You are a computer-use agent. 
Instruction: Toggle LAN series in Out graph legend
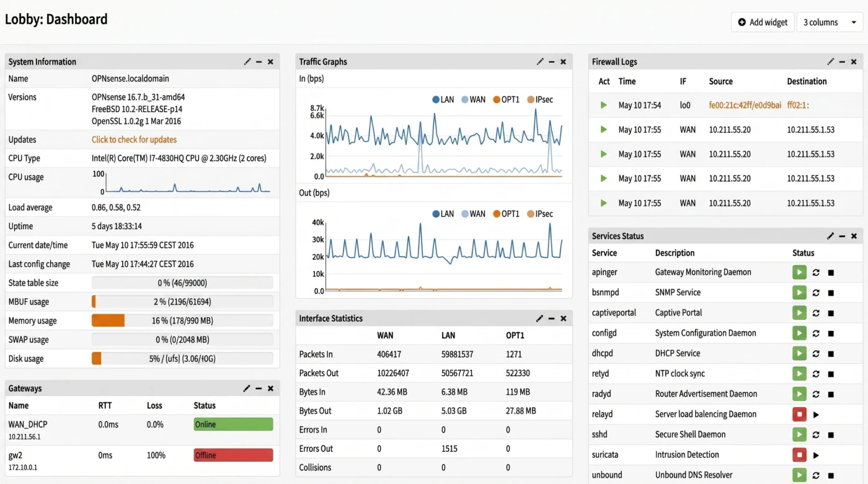pyautogui.click(x=443, y=214)
